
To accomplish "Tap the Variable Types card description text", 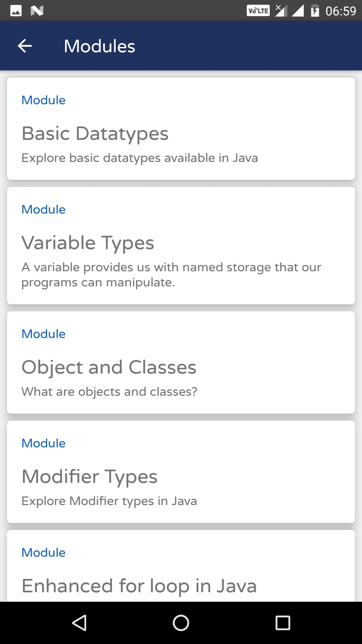I will point(171,275).
